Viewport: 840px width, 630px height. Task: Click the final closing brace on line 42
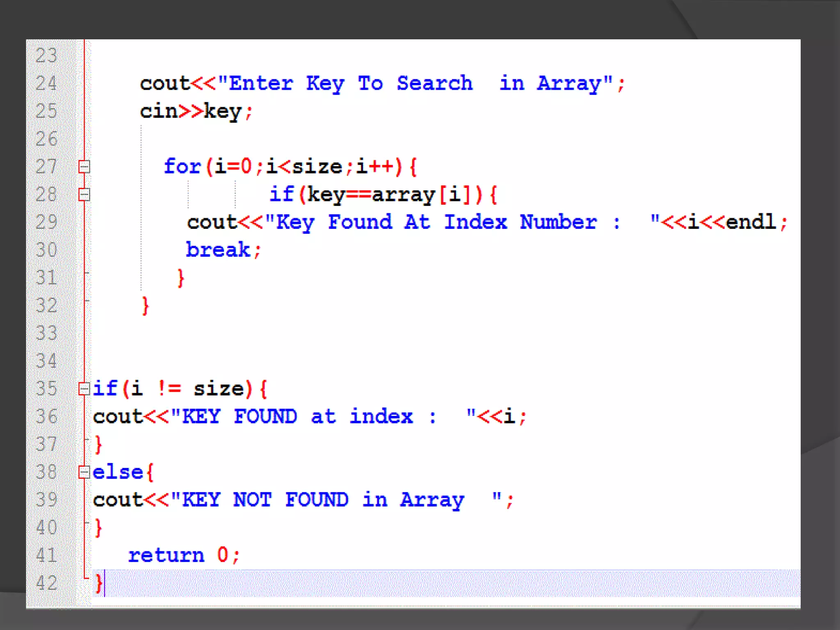click(x=98, y=583)
